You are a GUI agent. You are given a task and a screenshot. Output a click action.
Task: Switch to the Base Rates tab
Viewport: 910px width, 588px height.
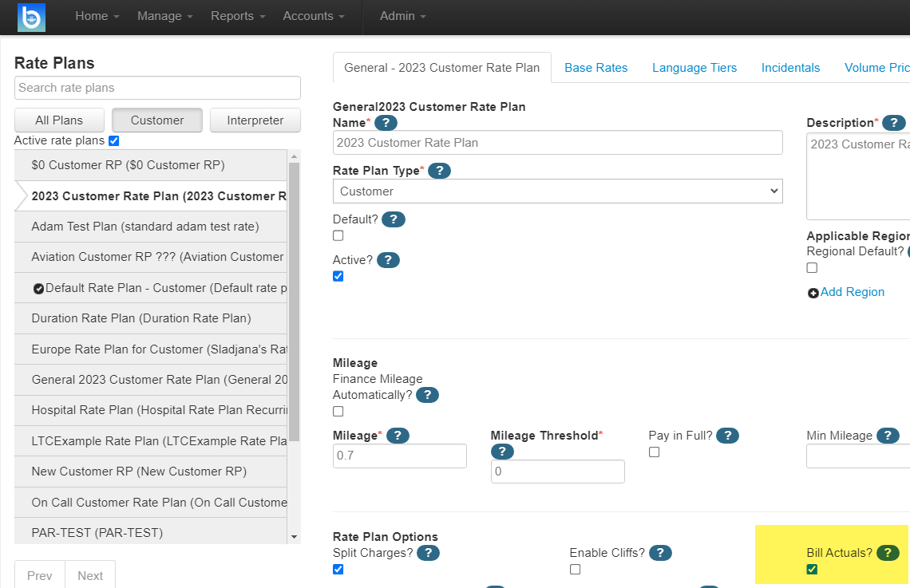(595, 68)
